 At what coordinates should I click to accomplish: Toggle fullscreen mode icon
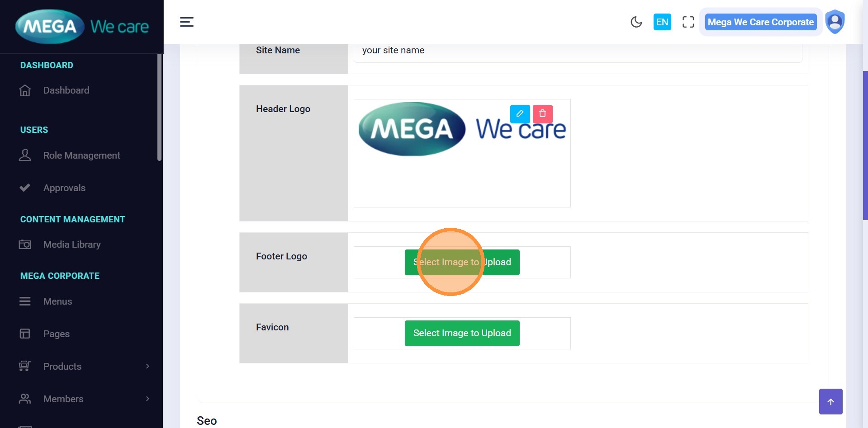(688, 22)
